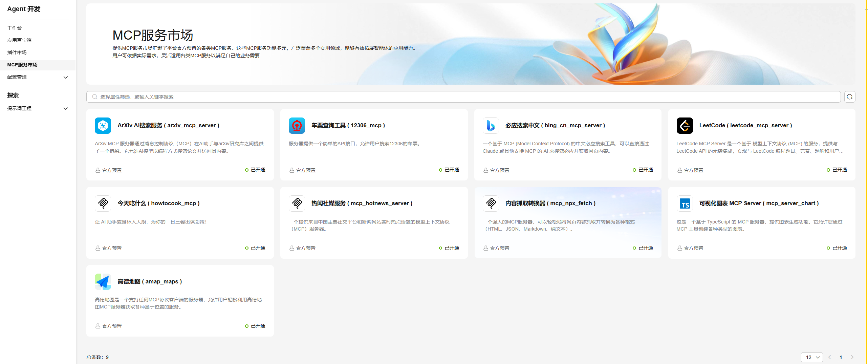Click the 官方预置 user icon on 可视化图表 card
The image size is (868, 364).
680,248
